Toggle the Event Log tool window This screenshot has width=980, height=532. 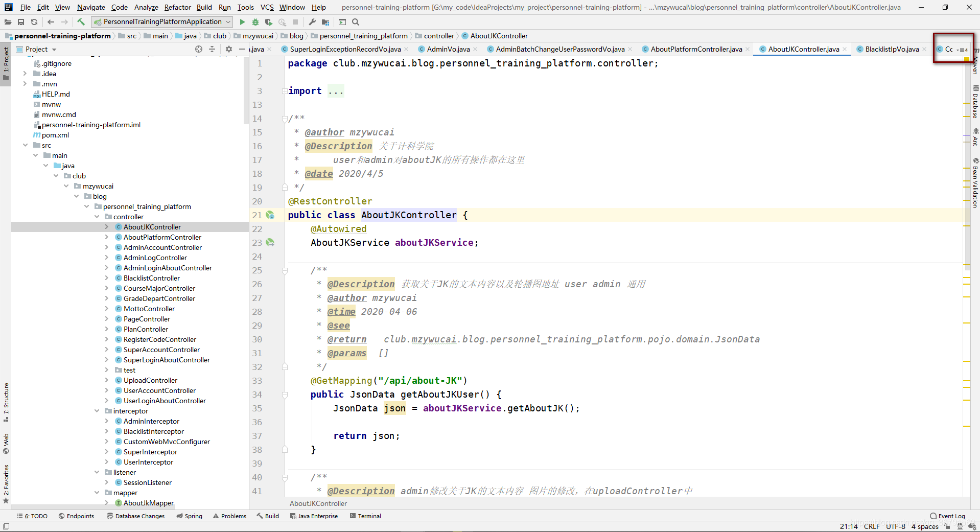click(x=948, y=516)
